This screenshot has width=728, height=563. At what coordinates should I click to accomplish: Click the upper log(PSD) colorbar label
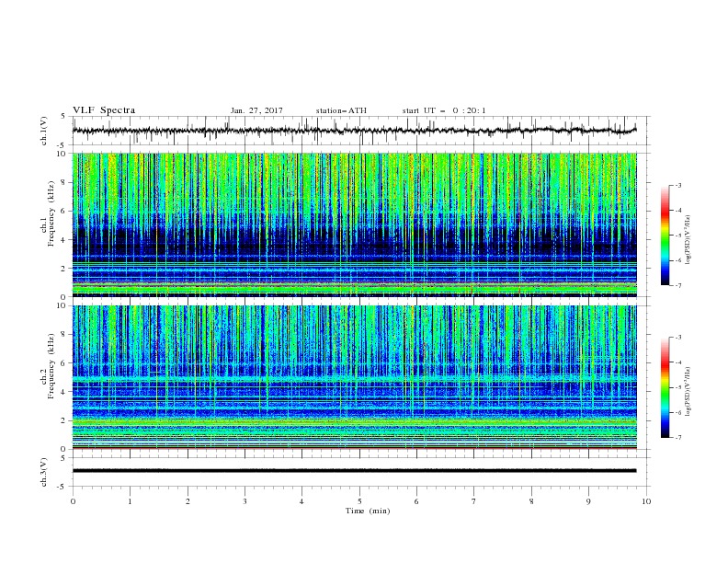(x=688, y=240)
